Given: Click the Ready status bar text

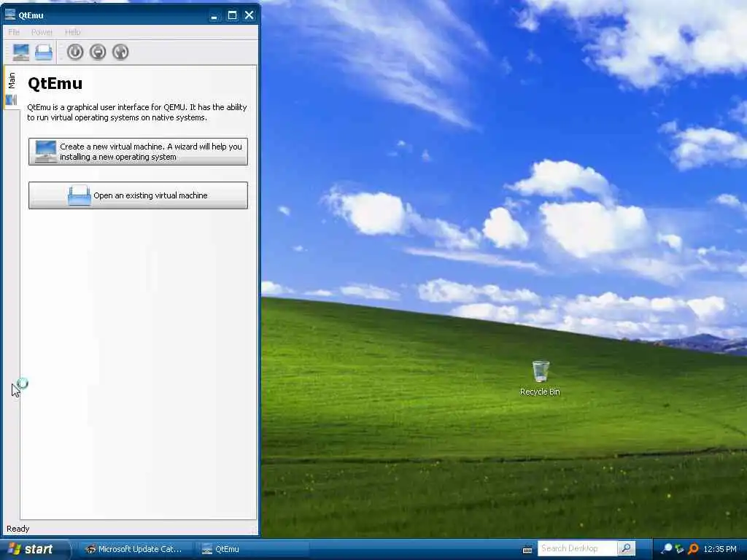Looking at the screenshot, I should pyautogui.click(x=18, y=529).
